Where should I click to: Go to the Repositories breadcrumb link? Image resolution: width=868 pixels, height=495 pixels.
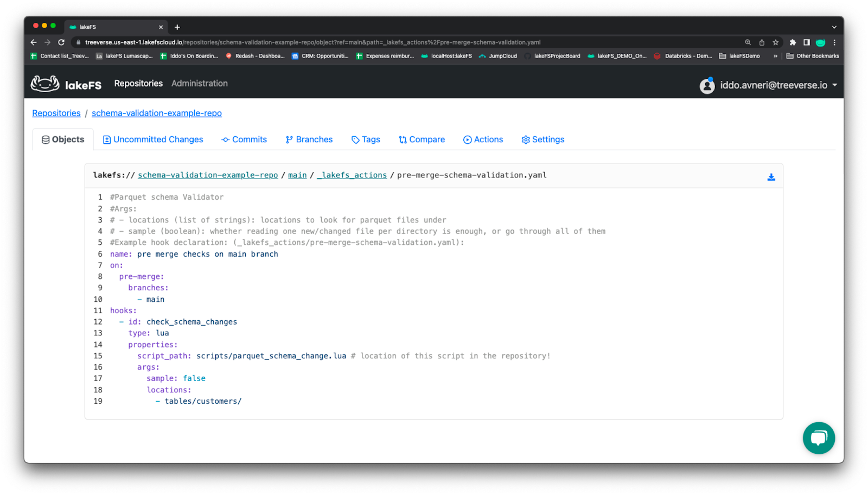[x=56, y=113]
